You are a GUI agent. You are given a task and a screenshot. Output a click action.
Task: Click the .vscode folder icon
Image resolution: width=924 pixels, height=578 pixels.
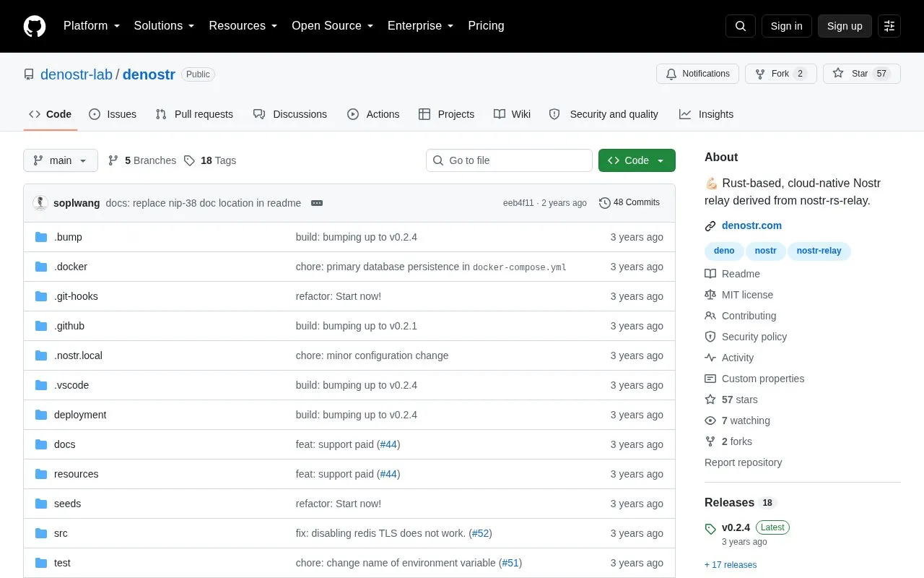tap(41, 385)
